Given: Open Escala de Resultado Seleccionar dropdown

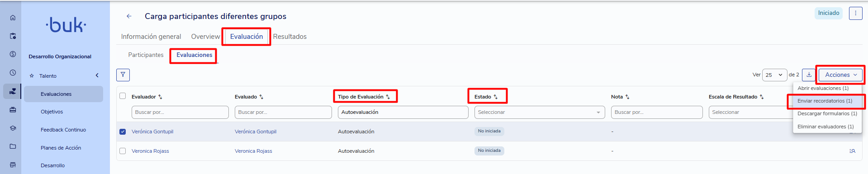Looking at the screenshot, I should [x=751, y=112].
